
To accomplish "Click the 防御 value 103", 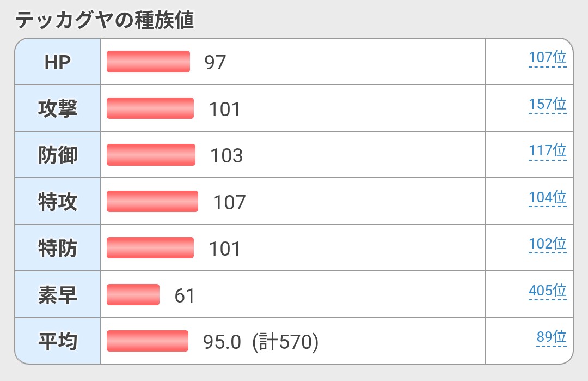I will tap(226, 156).
